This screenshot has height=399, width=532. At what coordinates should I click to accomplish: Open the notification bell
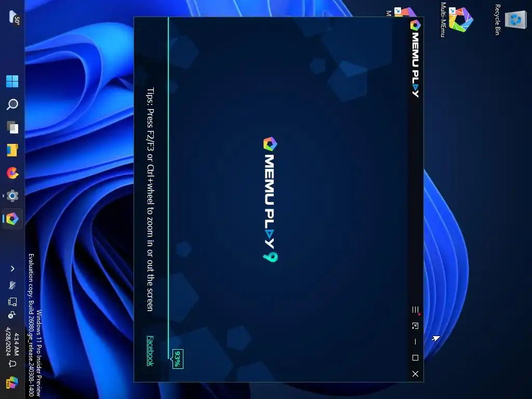click(x=12, y=364)
